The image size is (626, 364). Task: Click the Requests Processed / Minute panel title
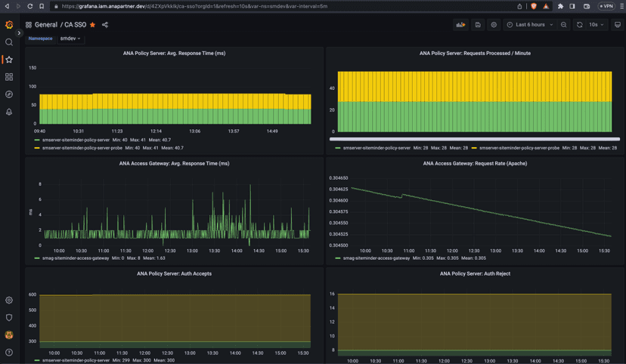[x=475, y=54]
